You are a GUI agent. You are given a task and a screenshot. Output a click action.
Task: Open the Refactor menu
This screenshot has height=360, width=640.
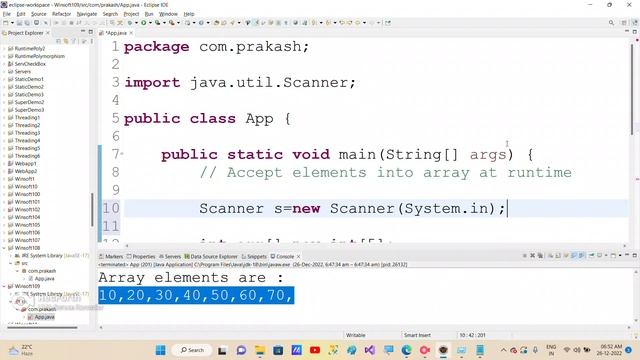point(61,14)
